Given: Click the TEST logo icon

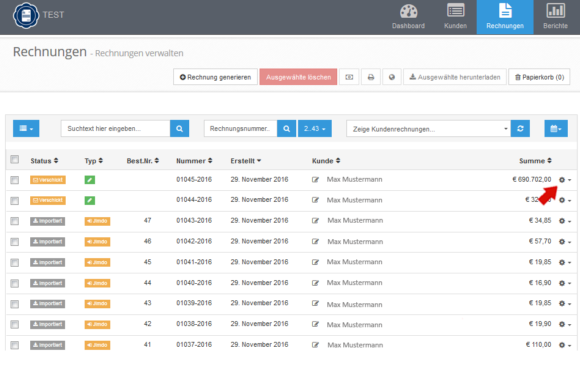Looking at the screenshot, I should pos(26,15).
